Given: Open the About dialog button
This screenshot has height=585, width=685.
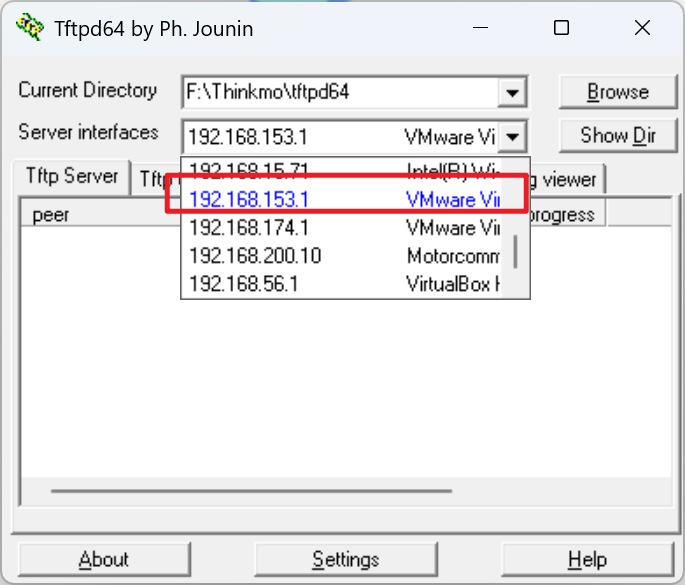Looking at the screenshot, I should pyautogui.click(x=104, y=559).
